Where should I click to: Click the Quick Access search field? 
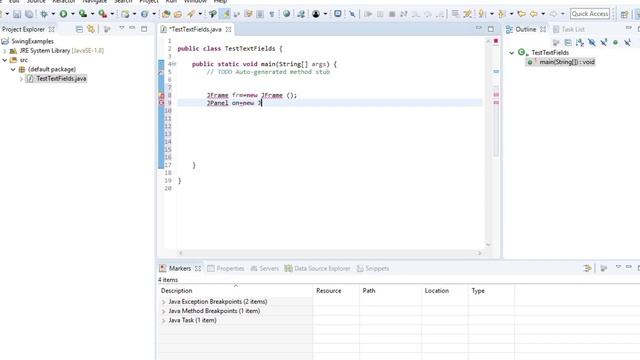[x=590, y=14]
